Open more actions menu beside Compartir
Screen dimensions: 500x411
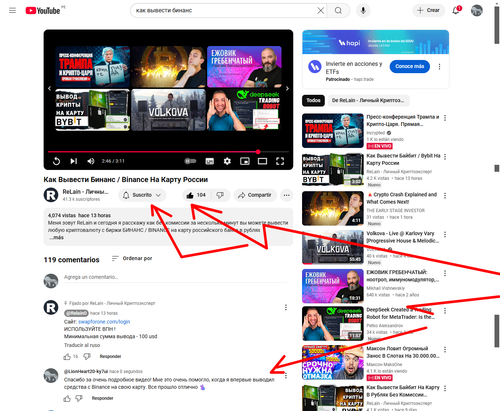pos(287,195)
